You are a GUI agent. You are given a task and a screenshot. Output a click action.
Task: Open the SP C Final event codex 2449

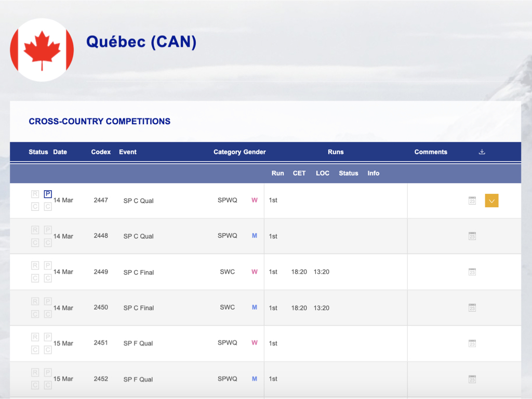point(138,272)
